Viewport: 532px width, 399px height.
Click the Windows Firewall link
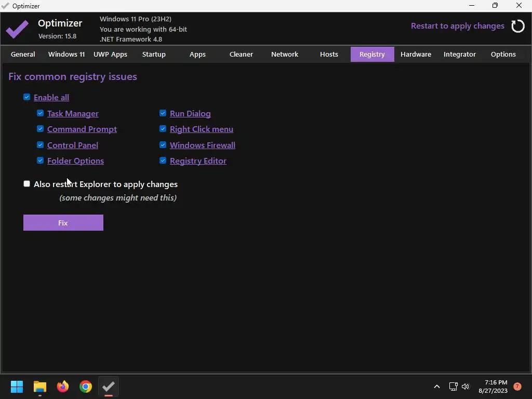pos(202,145)
